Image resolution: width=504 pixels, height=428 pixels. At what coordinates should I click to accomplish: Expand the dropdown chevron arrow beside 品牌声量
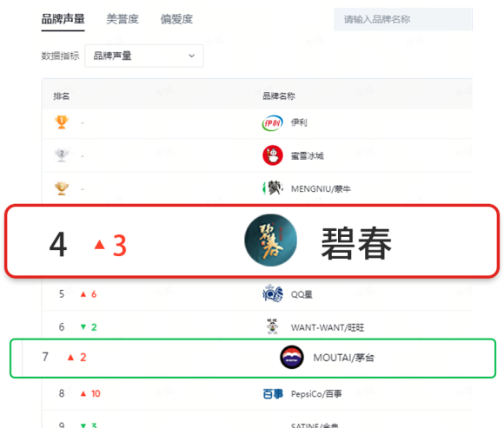pyautogui.click(x=191, y=56)
